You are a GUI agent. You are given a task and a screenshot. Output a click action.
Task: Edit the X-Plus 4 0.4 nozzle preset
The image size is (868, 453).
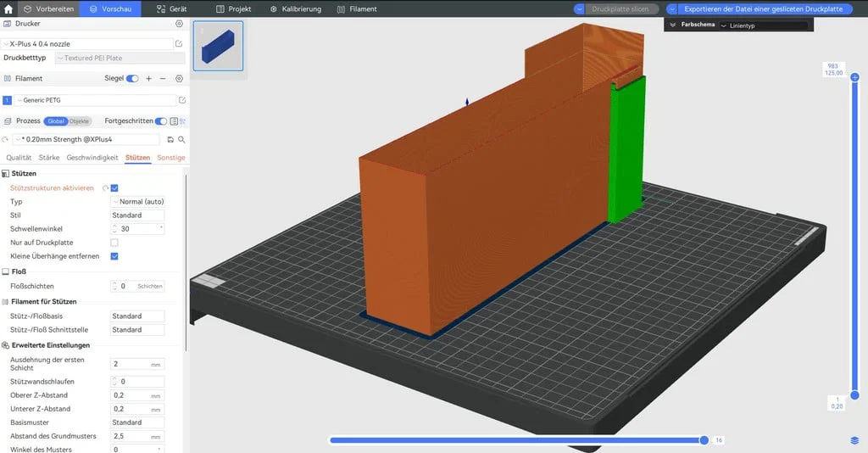(x=179, y=43)
